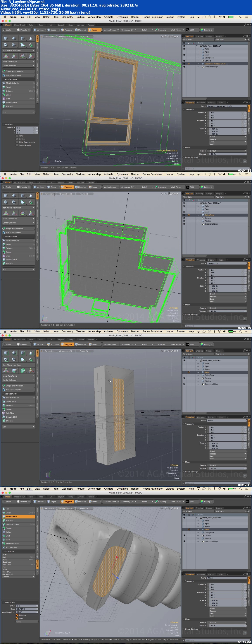
Task: Pick the teapot primitive in 00:04:15 frame
Action: point(14,45)
